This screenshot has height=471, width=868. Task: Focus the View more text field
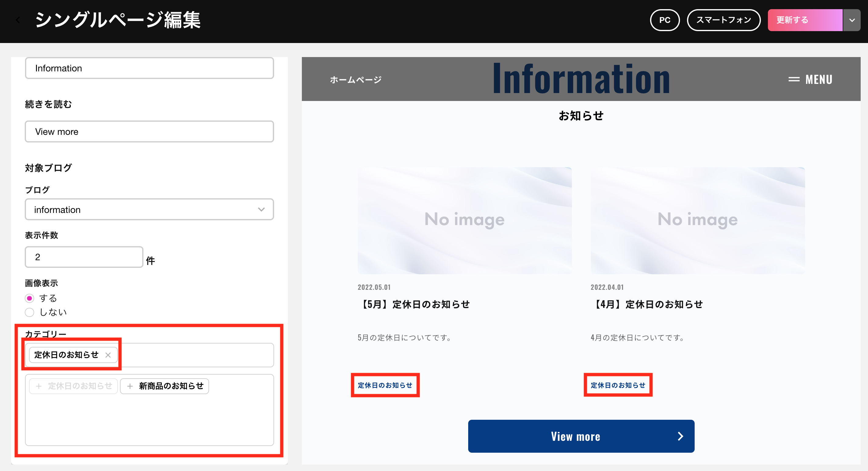tap(149, 132)
